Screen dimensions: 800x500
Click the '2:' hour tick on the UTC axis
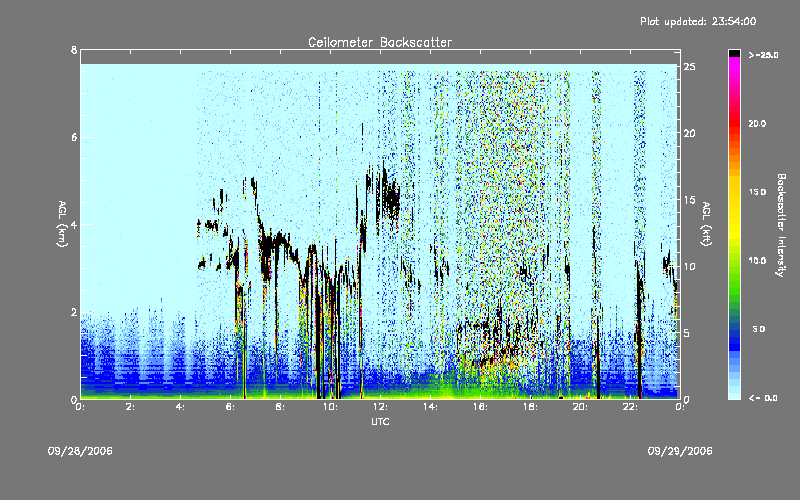tap(130, 407)
